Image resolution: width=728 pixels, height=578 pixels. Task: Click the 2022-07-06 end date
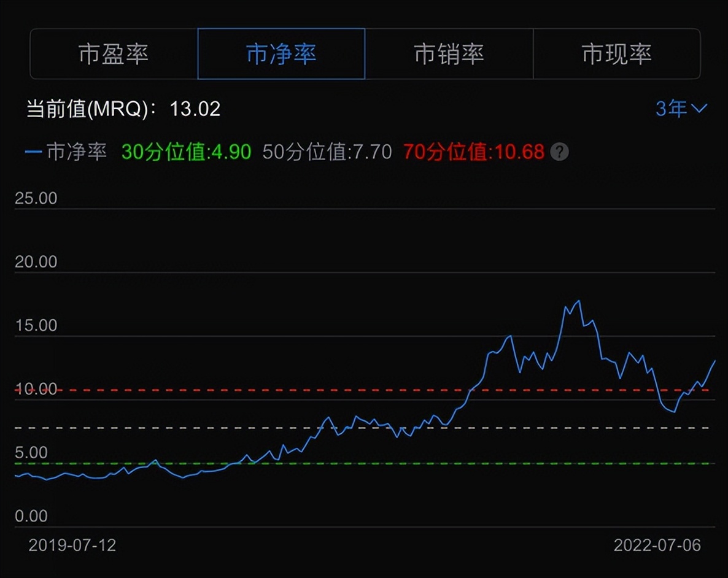(x=657, y=545)
